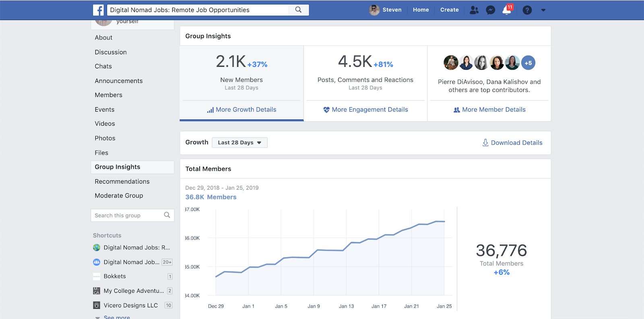Click More Engagement Details link
The image size is (644, 319).
click(x=370, y=110)
